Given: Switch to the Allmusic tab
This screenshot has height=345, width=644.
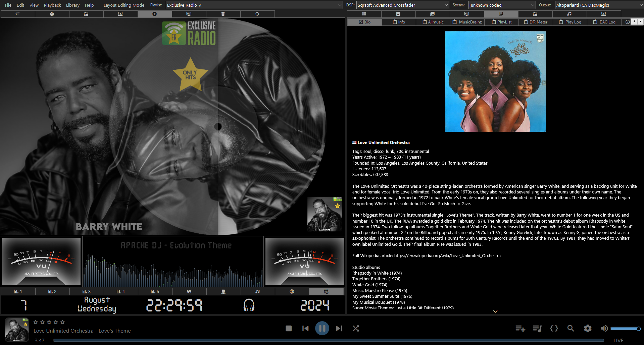Looking at the screenshot, I should 433,22.
